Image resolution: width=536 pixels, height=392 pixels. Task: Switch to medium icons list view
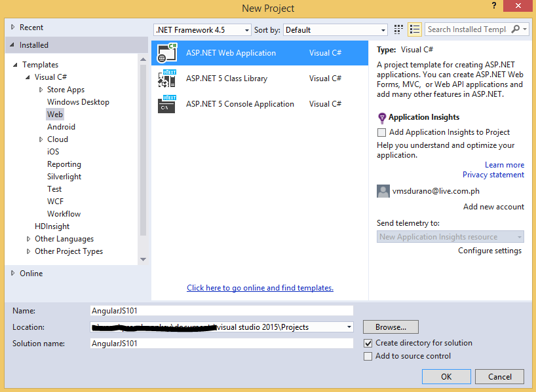coord(415,29)
